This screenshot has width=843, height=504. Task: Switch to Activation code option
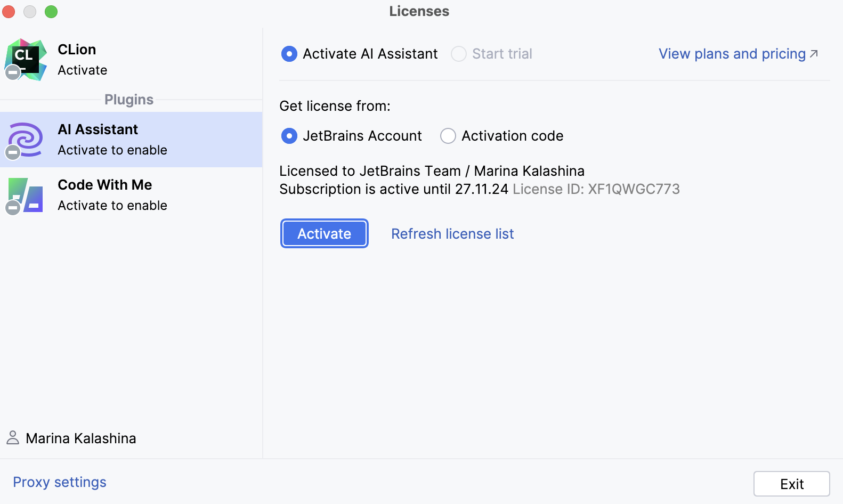(448, 136)
